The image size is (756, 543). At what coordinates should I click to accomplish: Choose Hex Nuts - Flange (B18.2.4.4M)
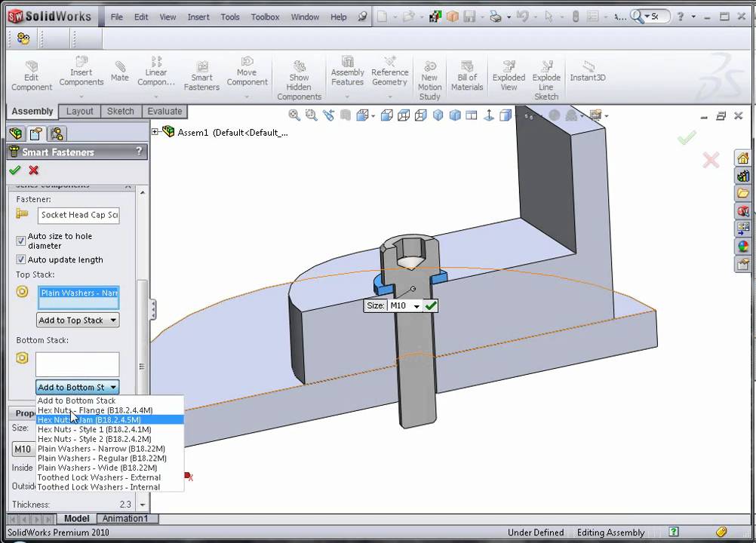pyautogui.click(x=110, y=410)
